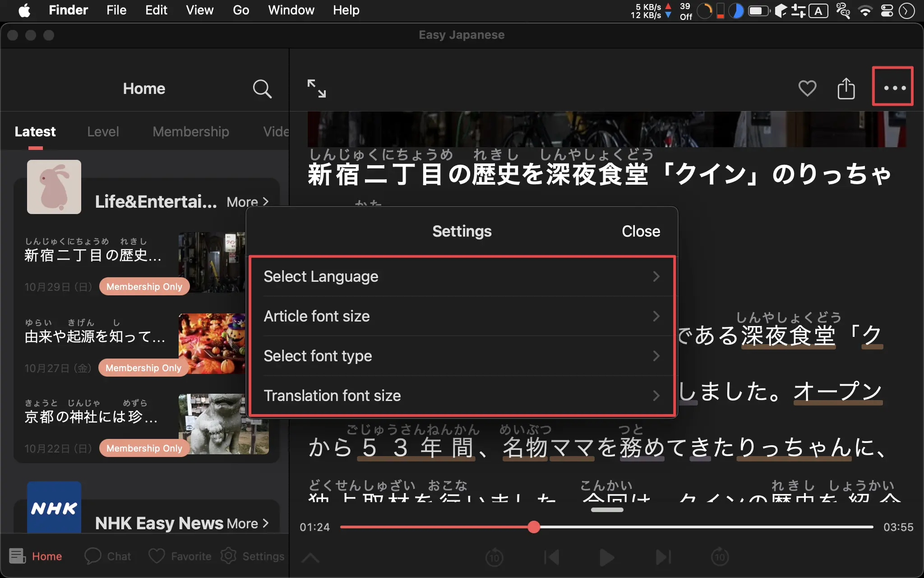Open the three-dot more options menu

coord(894,88)
